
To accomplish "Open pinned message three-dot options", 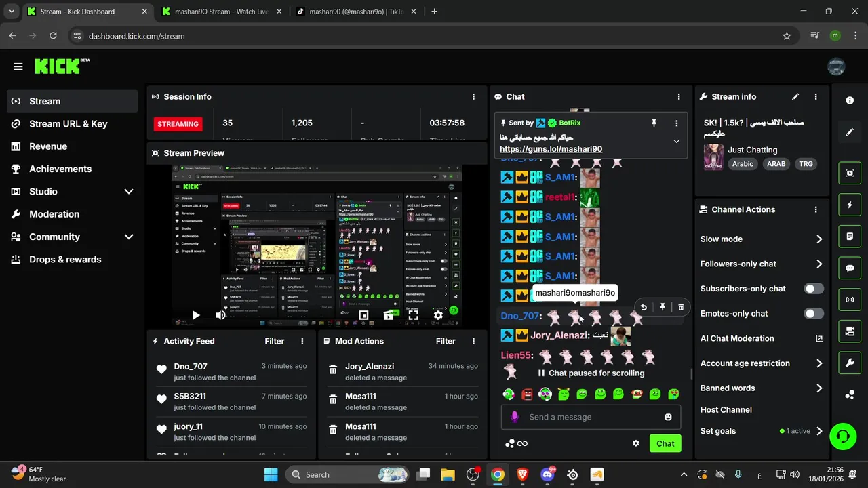I will [x=676, y=123].
